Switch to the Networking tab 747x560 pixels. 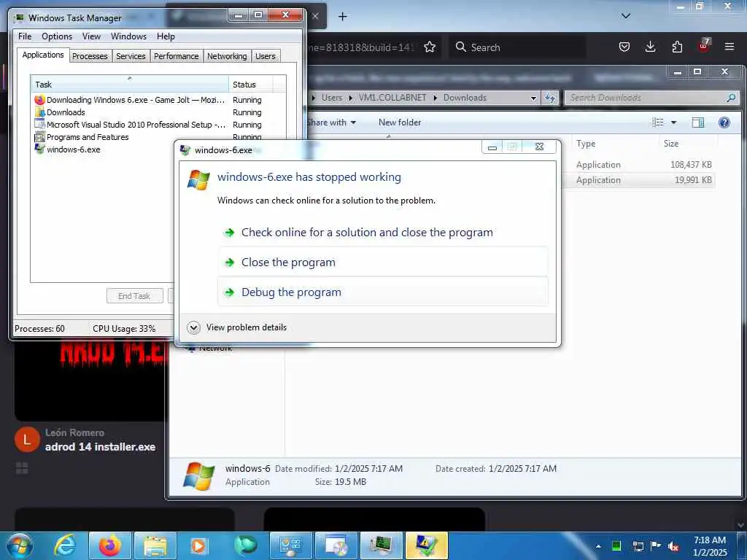coord(227,56)
